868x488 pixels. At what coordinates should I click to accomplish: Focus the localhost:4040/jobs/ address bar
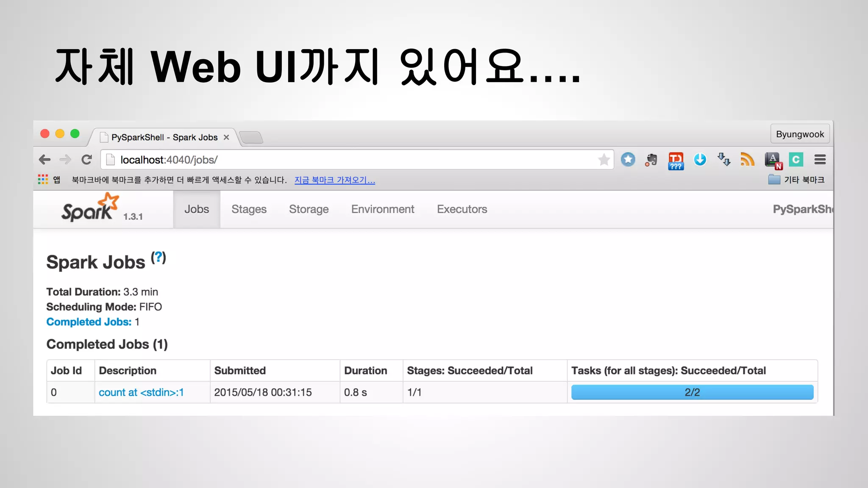pyautogui.click(x=357, y=160)
